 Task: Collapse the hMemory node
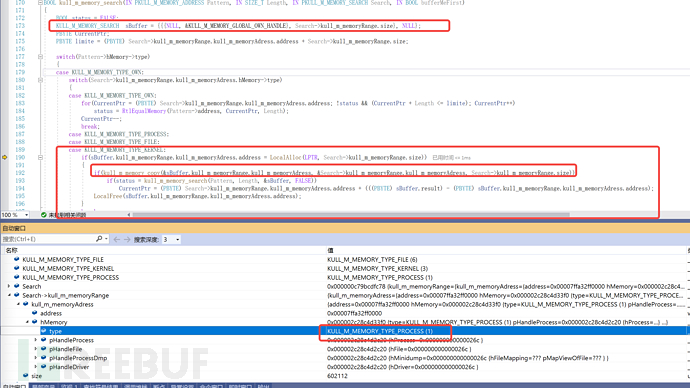click(27, 322)
